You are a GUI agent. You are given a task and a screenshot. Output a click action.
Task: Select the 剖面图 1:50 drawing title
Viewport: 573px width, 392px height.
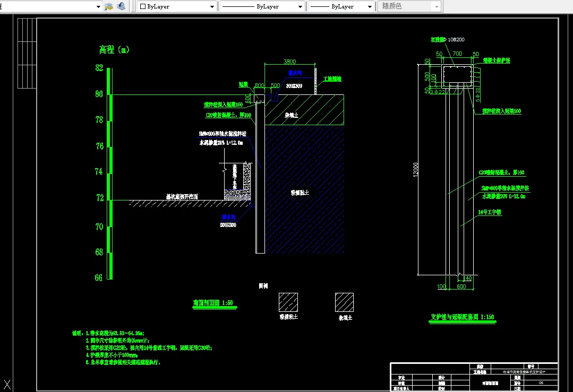coord(213,303)
